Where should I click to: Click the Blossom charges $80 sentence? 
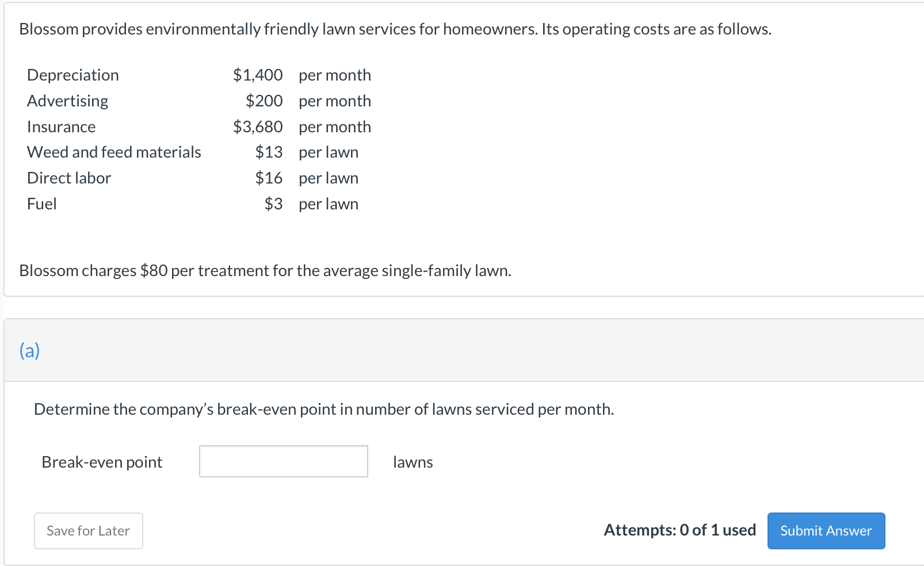click(265, 270)
